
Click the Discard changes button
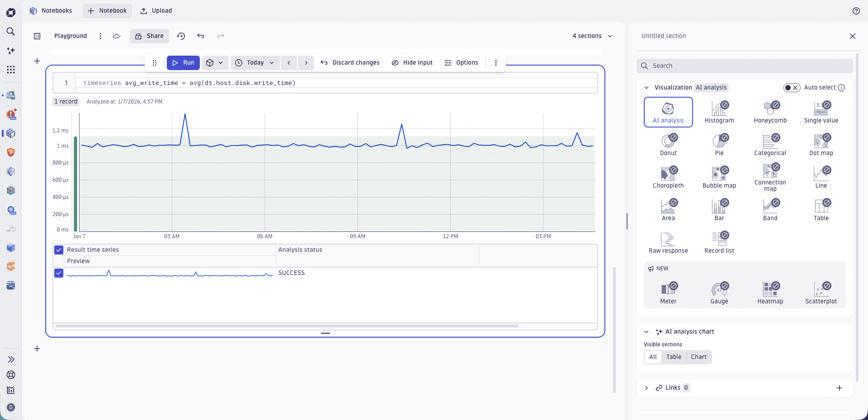(350, 63)
